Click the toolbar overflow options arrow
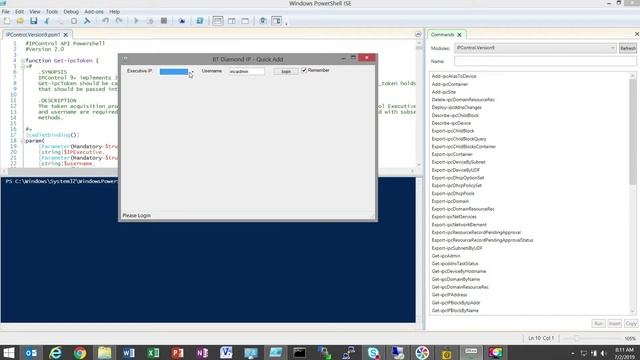This screenshot has height=360, width=640. [x=286, y=23]
